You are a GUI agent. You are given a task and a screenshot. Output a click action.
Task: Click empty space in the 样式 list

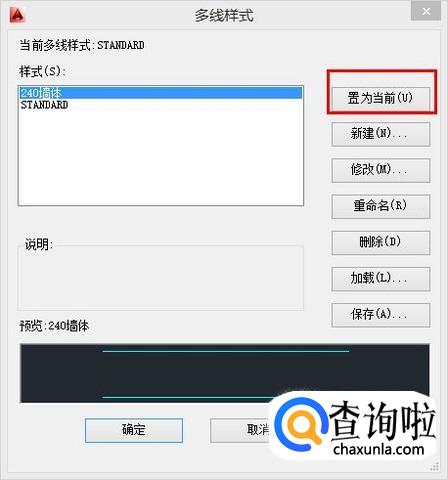[x=160, y=157]
